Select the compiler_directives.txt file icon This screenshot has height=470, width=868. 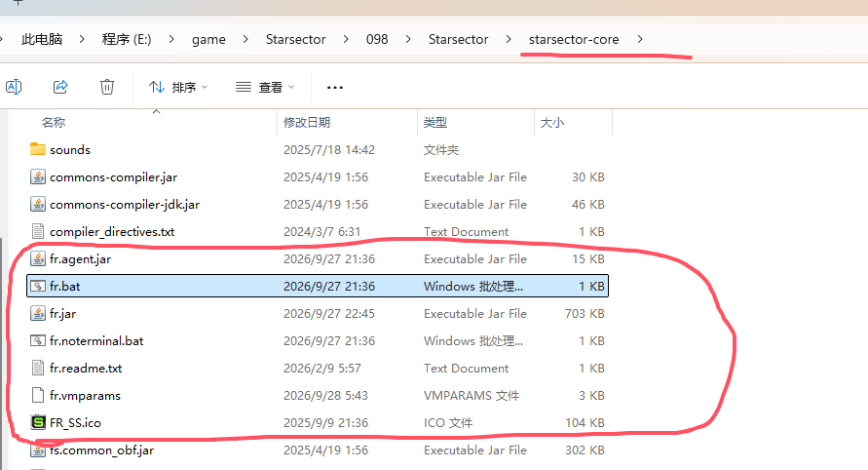pos(38,231)
